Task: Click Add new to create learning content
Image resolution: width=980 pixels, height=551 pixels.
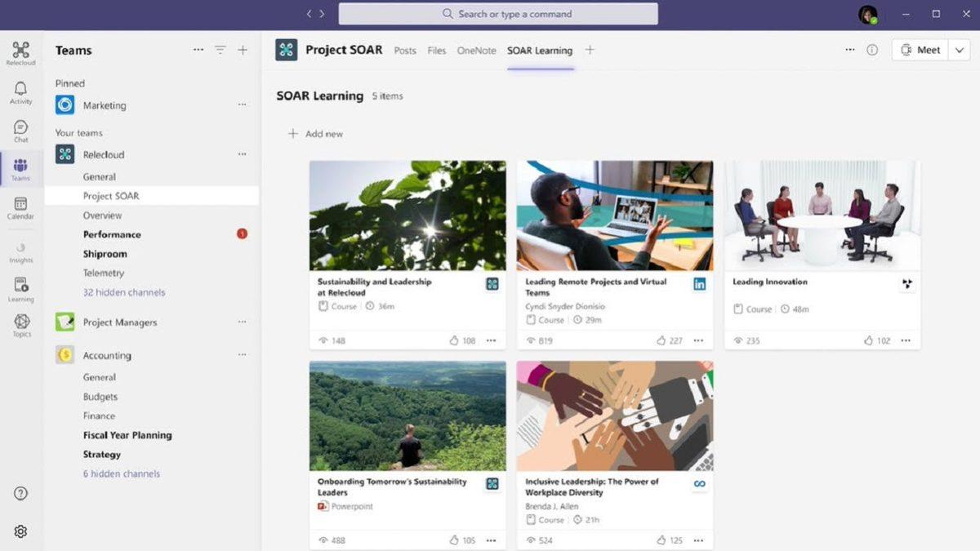Action: [315, 133]
